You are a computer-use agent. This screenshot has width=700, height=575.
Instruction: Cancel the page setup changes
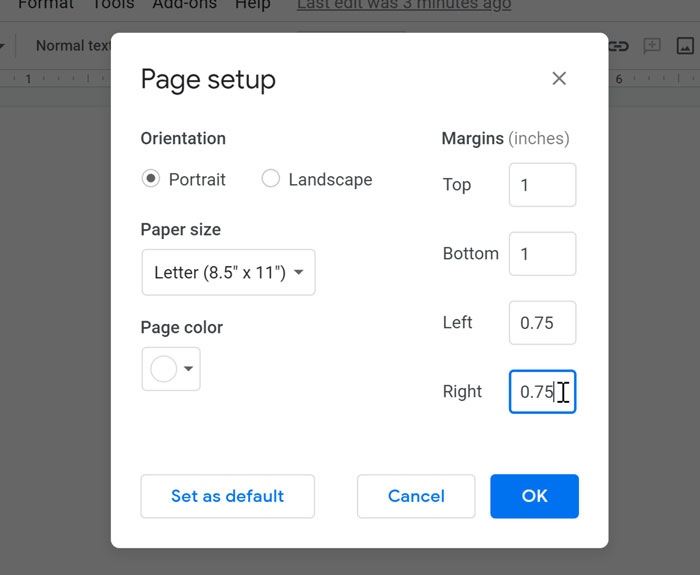pyautogui.click(x=416, y=496)
